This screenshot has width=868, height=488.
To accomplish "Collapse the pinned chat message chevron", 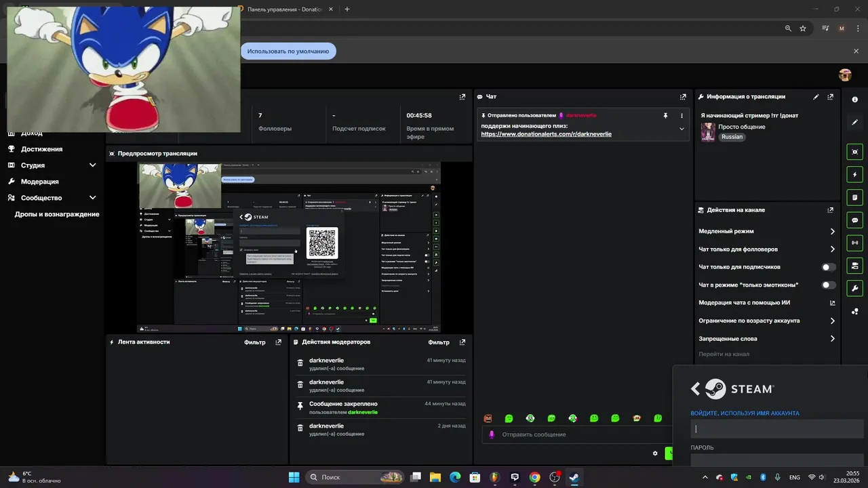I will click(x=682, y=129).
